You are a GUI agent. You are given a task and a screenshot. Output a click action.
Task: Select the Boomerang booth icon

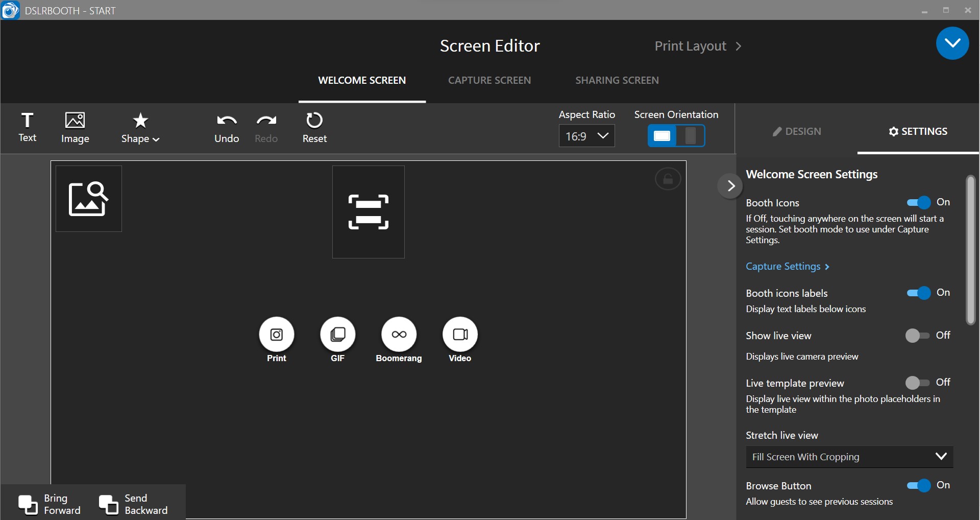pos(399,336)
